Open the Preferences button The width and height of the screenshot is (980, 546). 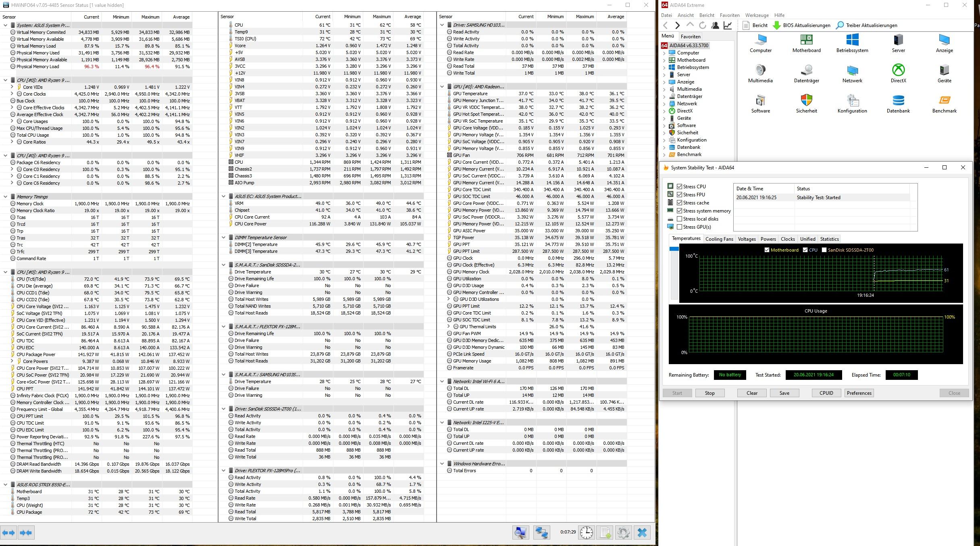(x=859, y=393)
